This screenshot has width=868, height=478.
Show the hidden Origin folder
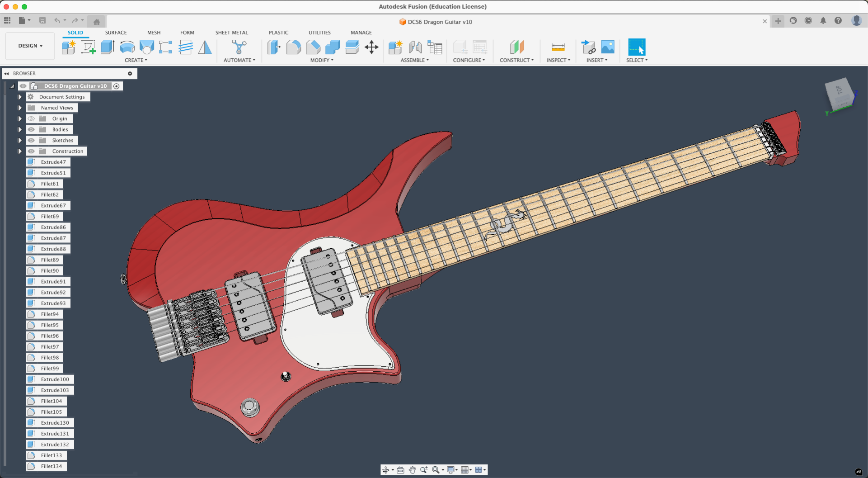pos(31,119)
